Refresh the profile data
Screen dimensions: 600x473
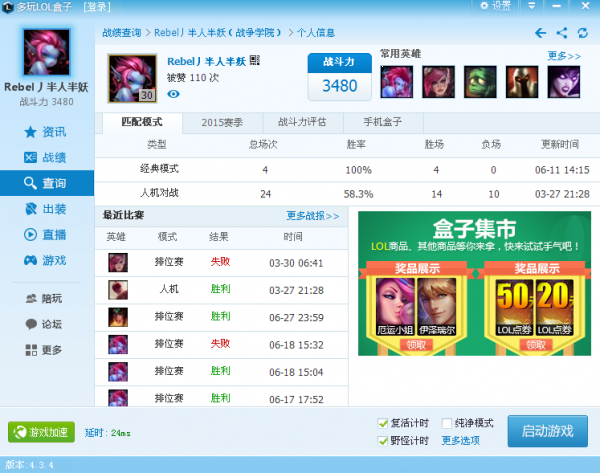click(583, 33)
